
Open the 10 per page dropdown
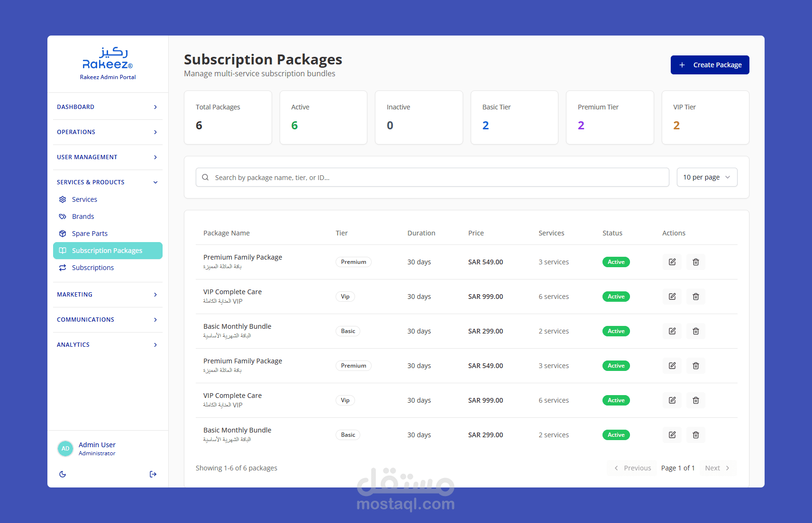point(707,177)
